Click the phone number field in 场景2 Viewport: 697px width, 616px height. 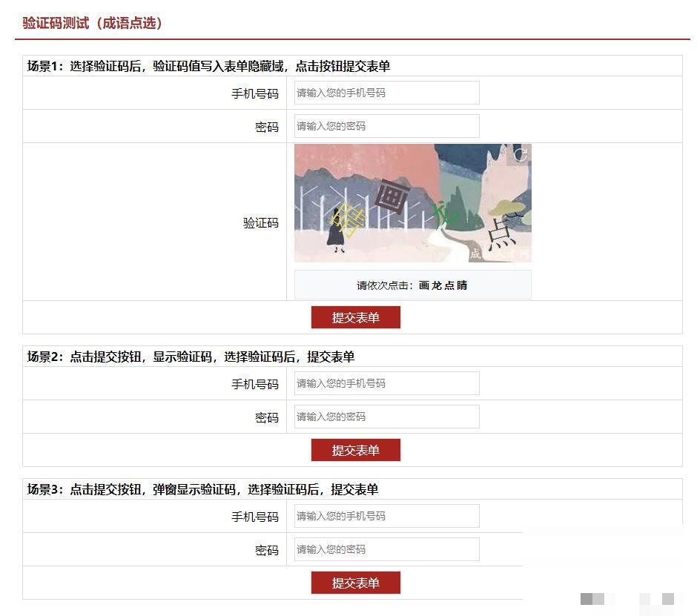point(386,382)
